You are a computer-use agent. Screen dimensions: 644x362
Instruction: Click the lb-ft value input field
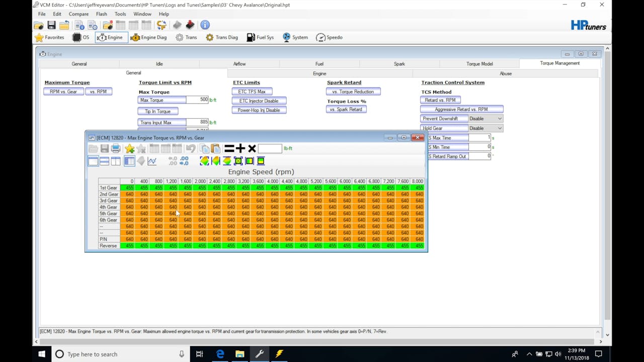coord(270,148)
